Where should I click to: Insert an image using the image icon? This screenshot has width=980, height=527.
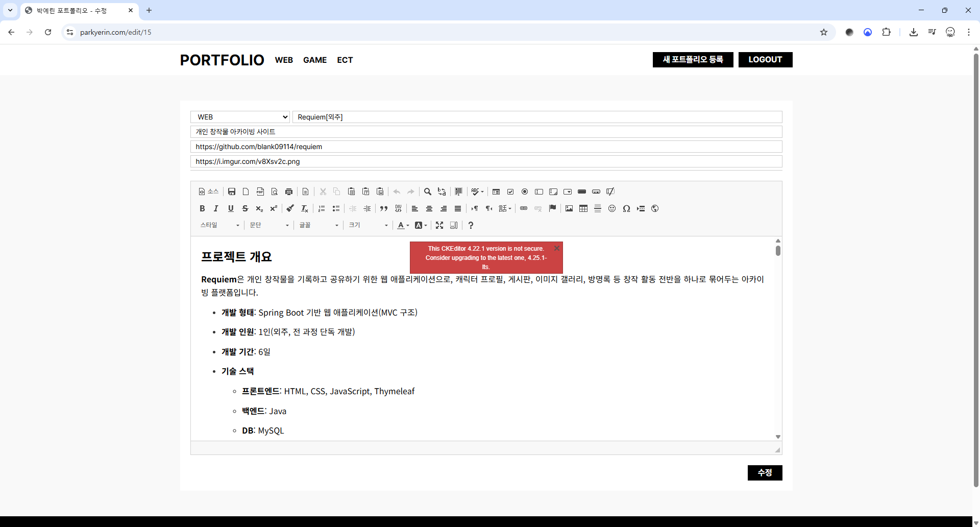(569, 208)
